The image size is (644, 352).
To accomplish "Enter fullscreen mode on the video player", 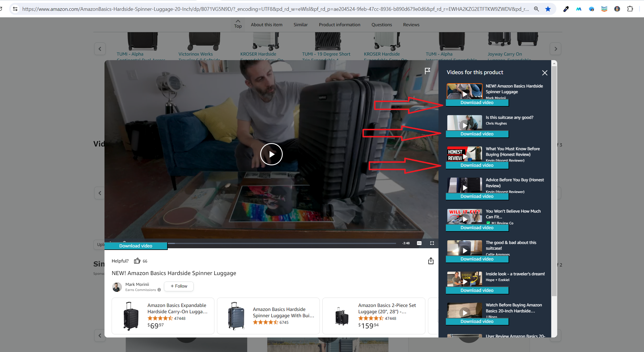I will [432, 243].
